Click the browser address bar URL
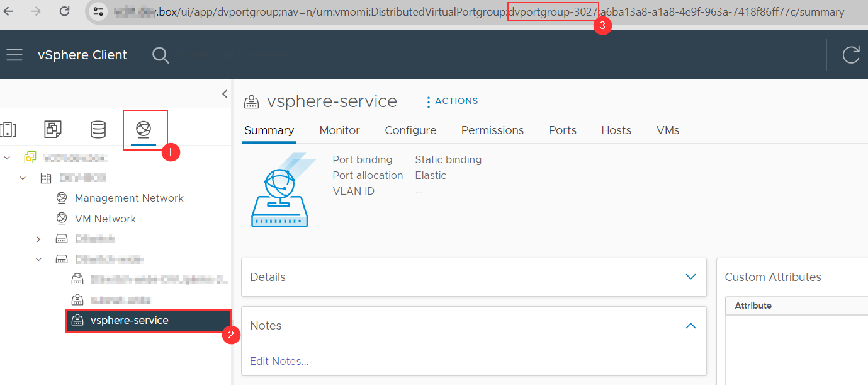 coord(478,12)
